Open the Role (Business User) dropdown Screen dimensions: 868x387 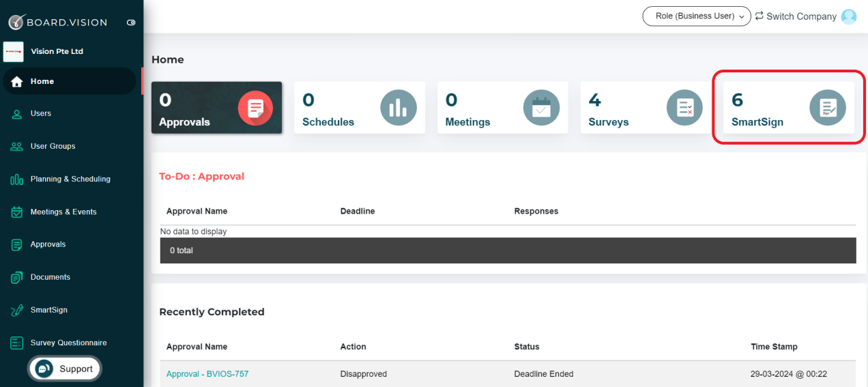tap(697, 16)
